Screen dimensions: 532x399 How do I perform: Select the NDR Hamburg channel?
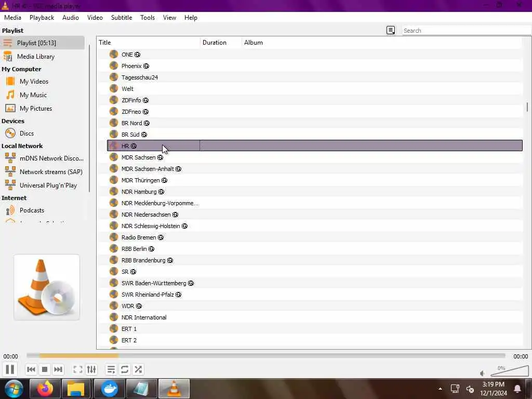(x=314, y=192)
